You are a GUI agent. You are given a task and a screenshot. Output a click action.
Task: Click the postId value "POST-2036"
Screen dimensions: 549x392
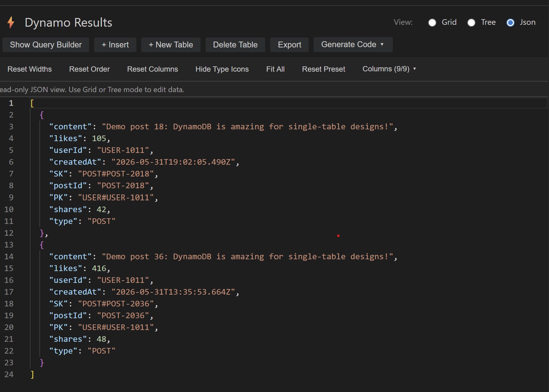click(123, 315)
